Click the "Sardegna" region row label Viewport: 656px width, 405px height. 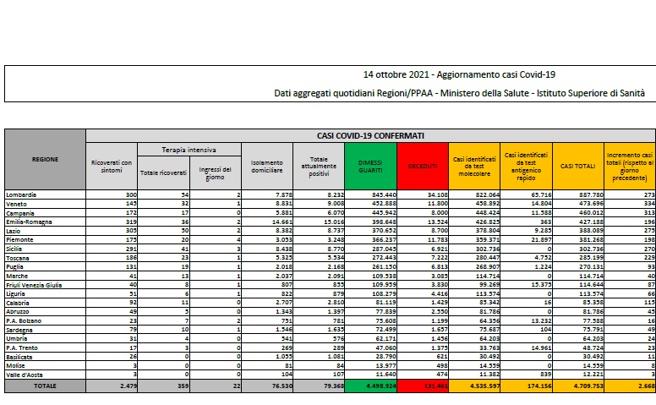pyautogui.click(x=19, y=330)
